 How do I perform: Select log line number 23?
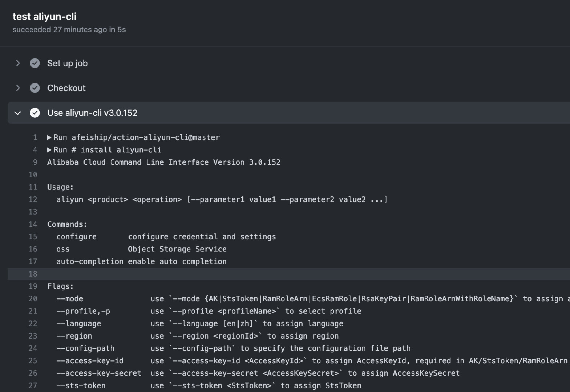coord(33,336)
